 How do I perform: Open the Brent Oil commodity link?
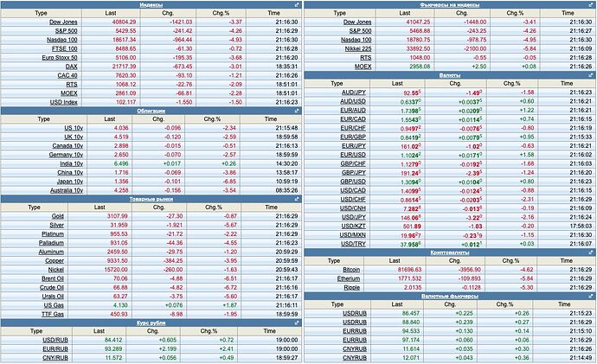[x=53, y=278]
